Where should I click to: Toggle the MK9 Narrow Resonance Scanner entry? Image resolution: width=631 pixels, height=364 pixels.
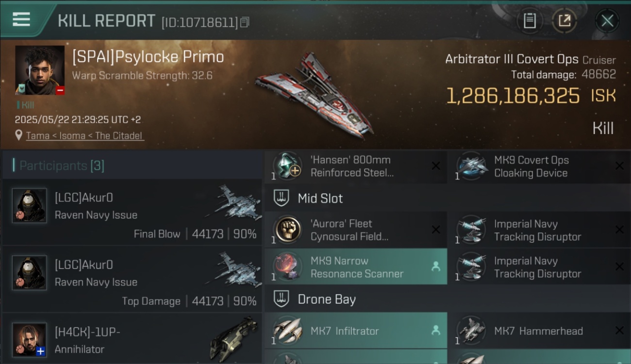point(356,267)
